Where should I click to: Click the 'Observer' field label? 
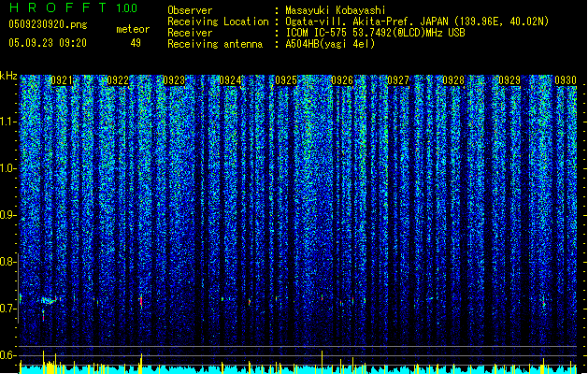click(x=190, y=10)
